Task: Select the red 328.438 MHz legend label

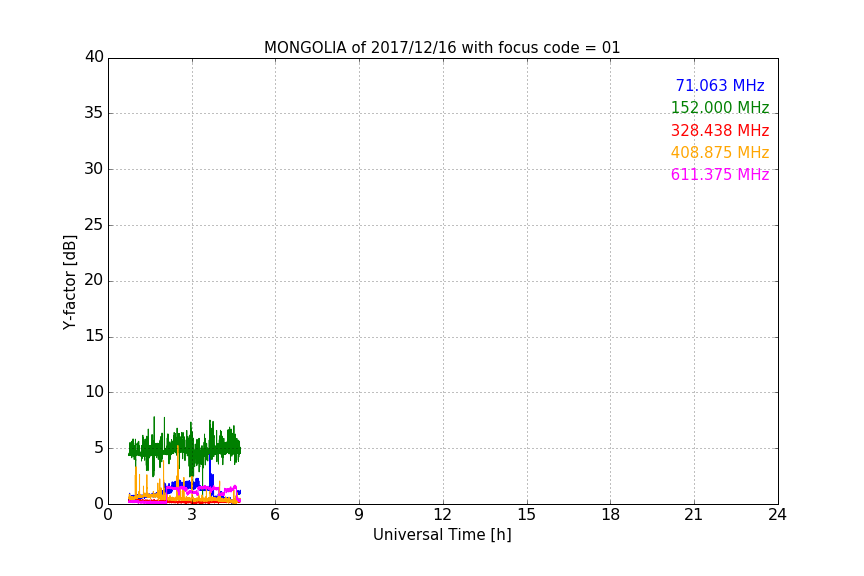Action: 720,130
